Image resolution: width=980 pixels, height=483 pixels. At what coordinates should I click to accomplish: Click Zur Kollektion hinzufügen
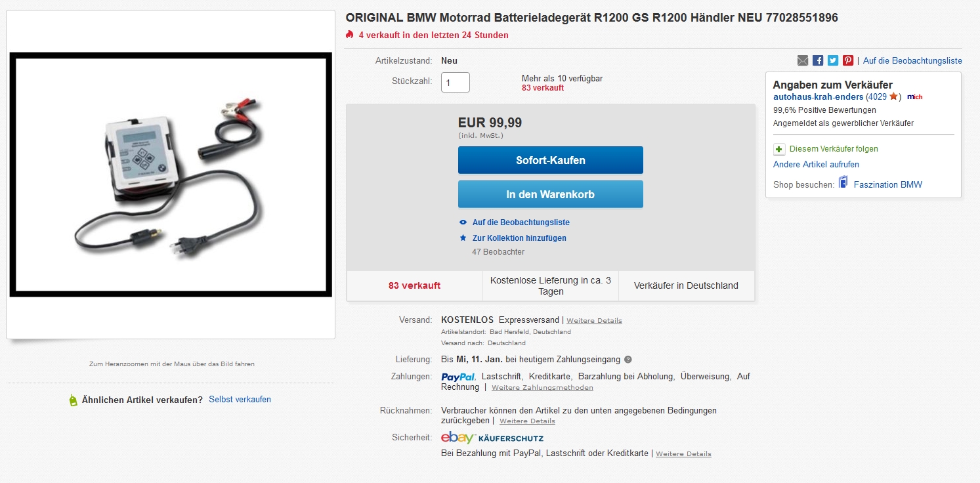click(519, 238)
